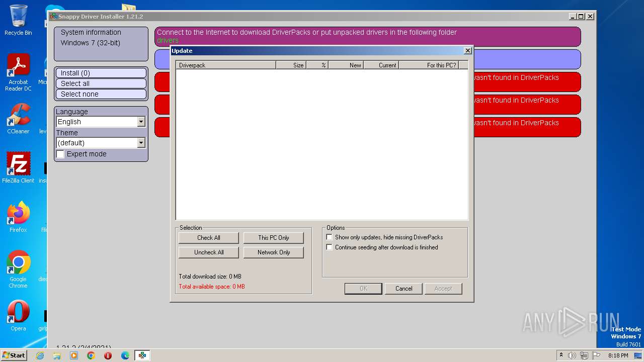Image resolution: width=644 pixels, height=362 pixels.
Task: Maximize the Snappy Driver Installer window
Action: [x=581, y=17]
